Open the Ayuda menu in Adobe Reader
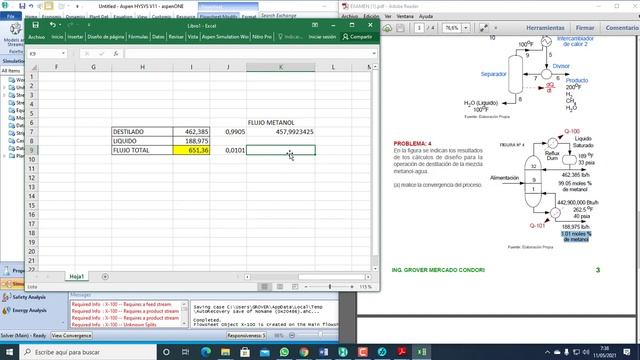 click(426, 16)
